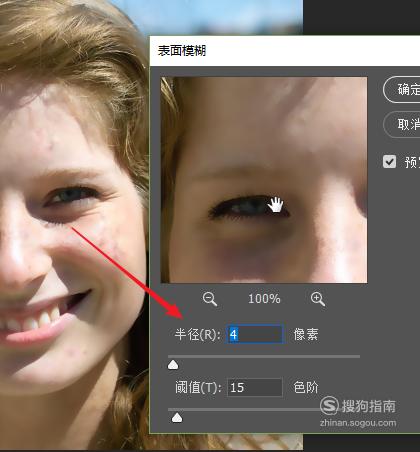
Task: Cancel with the 取消 button
Action: tap(402, 124)
